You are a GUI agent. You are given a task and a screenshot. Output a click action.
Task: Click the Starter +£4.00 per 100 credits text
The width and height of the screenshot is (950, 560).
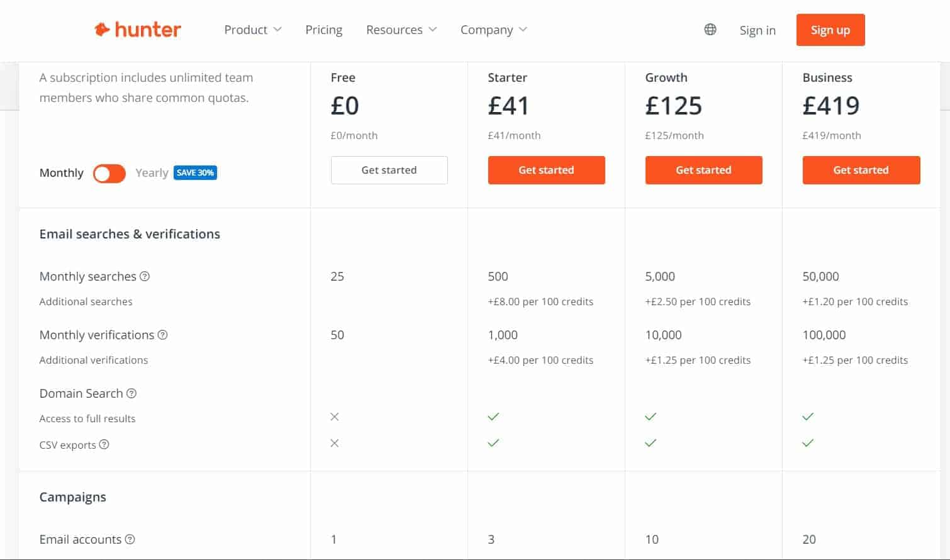tap(540, 360)
